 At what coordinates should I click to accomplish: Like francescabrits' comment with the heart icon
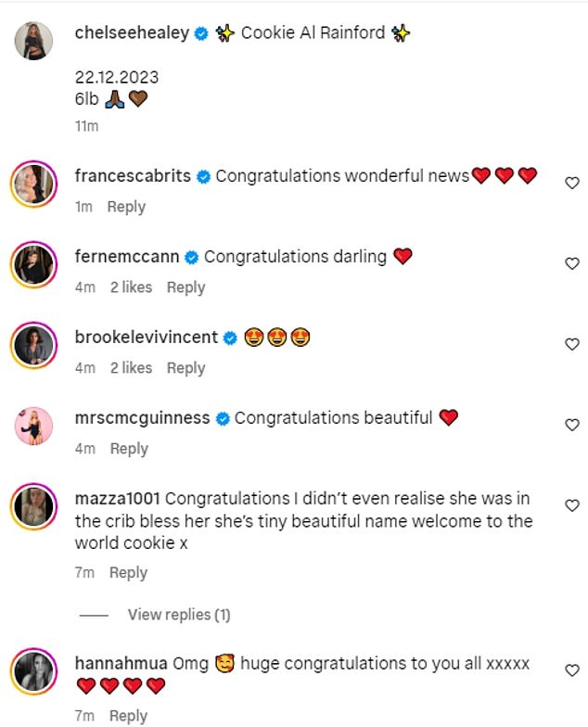coord(571,184)
